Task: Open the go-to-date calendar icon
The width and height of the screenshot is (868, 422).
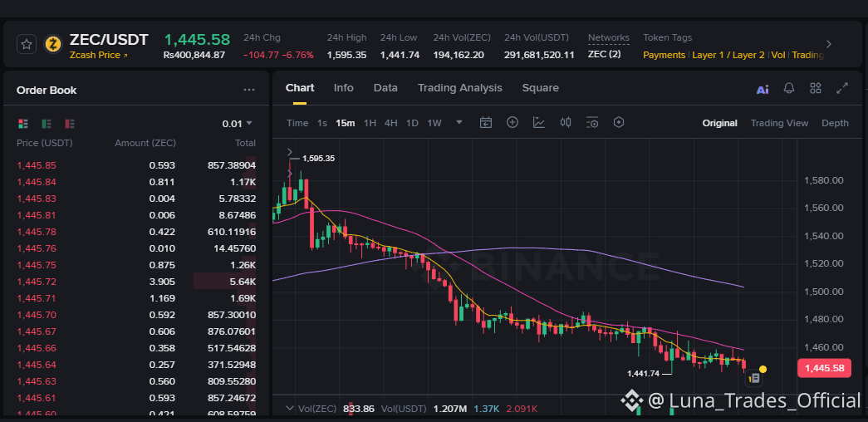Action: click(x=485, y=122)
